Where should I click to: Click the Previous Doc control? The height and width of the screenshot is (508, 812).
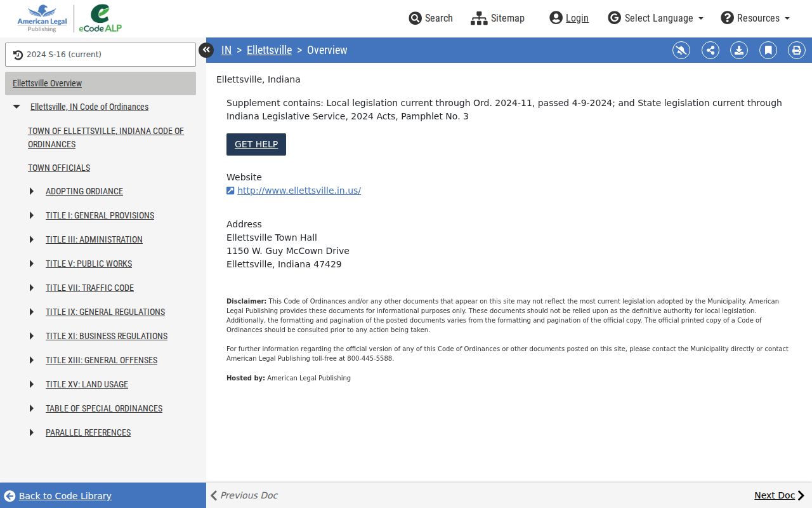244,495
